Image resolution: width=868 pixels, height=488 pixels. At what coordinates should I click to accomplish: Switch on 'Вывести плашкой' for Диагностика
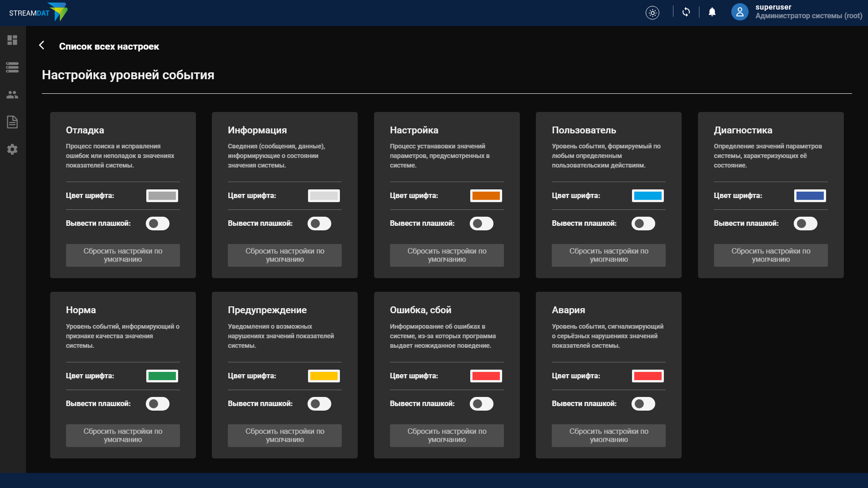(805, 224)
